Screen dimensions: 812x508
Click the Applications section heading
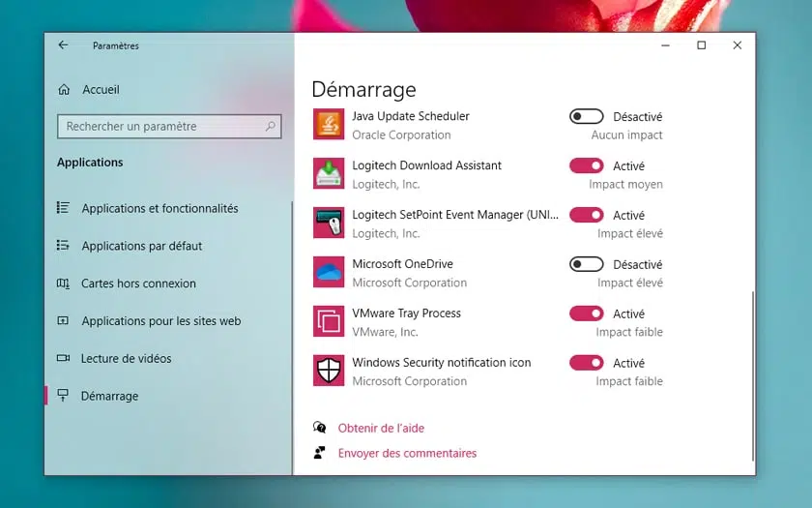[x=90, y=163]
